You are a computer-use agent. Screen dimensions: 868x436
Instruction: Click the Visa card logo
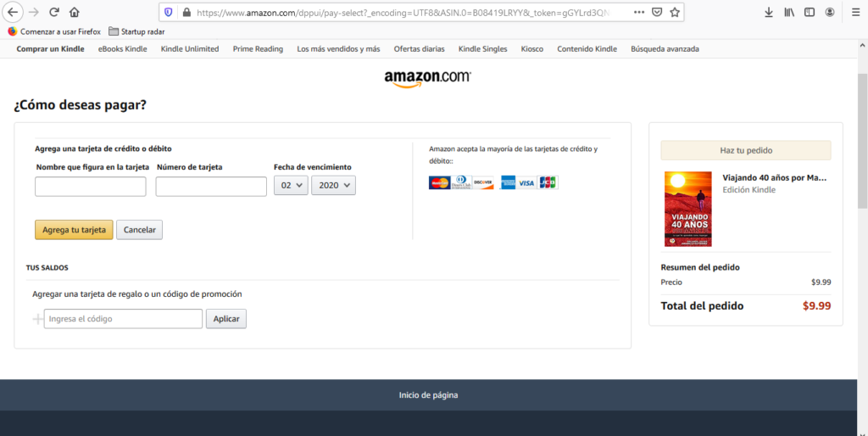pyautogui.click(x=526, y=182)
